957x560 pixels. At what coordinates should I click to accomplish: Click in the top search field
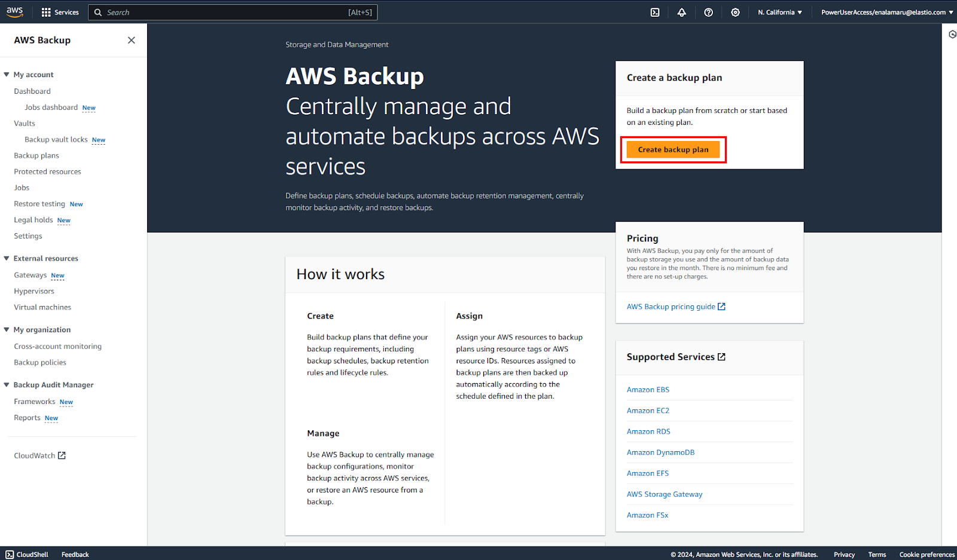pyautogui.click(x=227, y=13)
